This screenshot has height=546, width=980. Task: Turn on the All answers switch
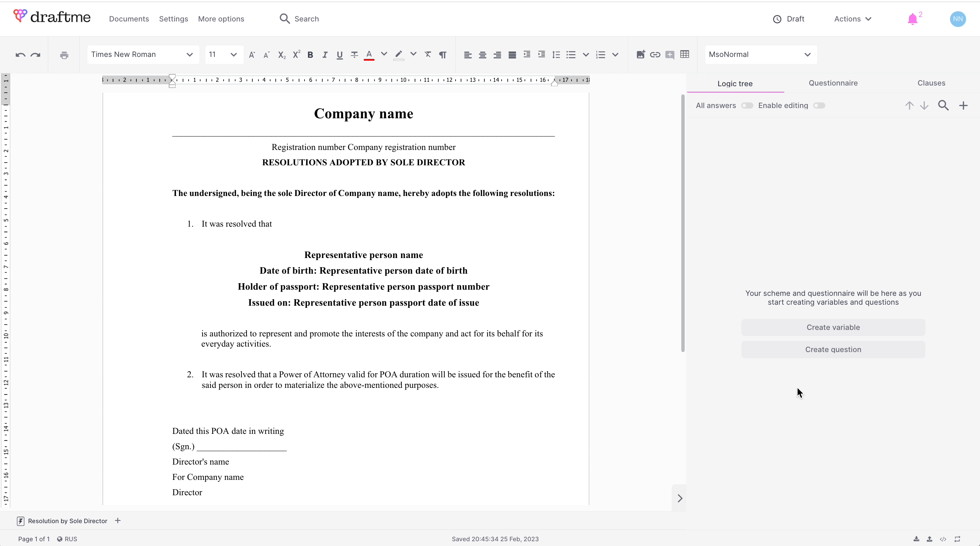tap(747, 106)
